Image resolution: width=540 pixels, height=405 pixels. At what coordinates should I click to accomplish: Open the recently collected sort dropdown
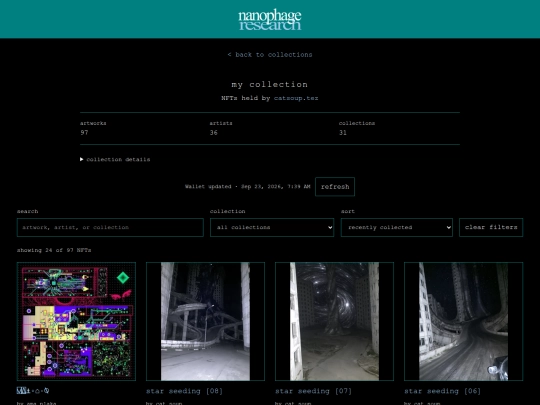tap(396, 227)
